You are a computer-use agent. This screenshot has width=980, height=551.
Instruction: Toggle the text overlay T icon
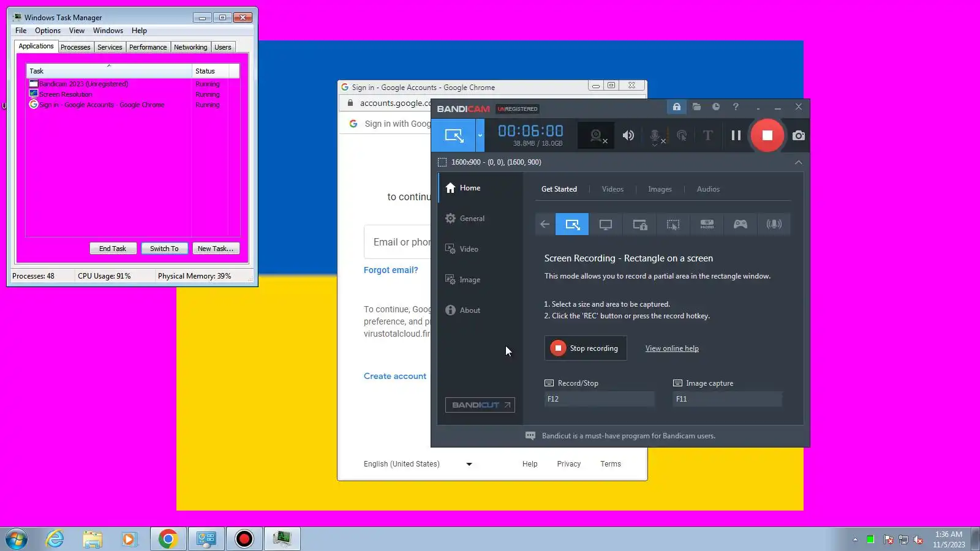click(x=708, y=135)
